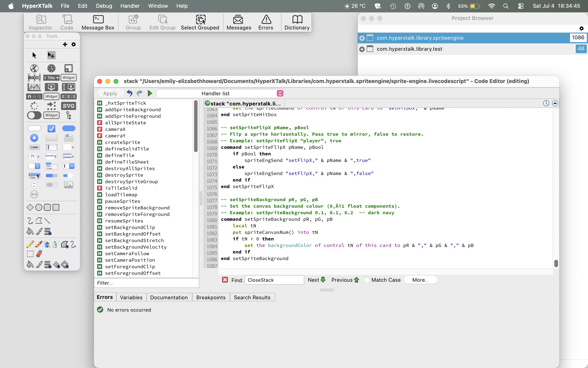Viewport: 588px width, 368px height.
Task: Click the Find text field containing CloseStack
Action: [274, 280]
